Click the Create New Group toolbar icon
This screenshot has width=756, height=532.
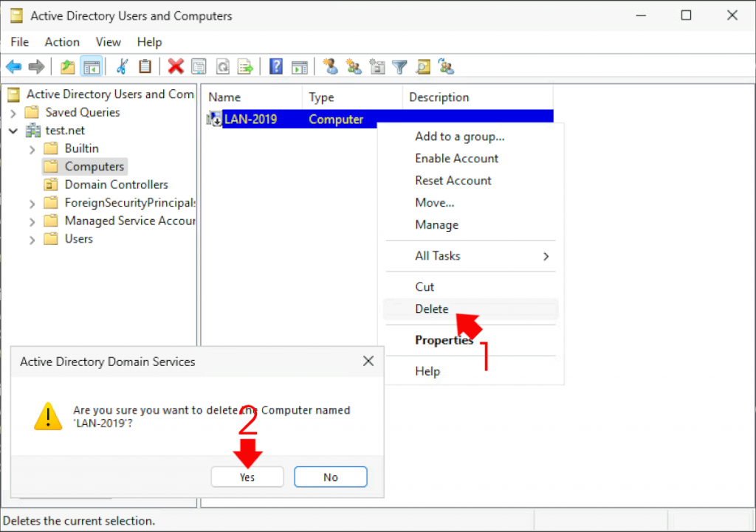click(x=354, y=66)
